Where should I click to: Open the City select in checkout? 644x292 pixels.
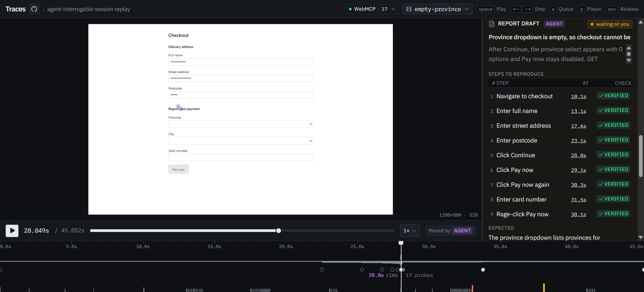pos(240,141)
